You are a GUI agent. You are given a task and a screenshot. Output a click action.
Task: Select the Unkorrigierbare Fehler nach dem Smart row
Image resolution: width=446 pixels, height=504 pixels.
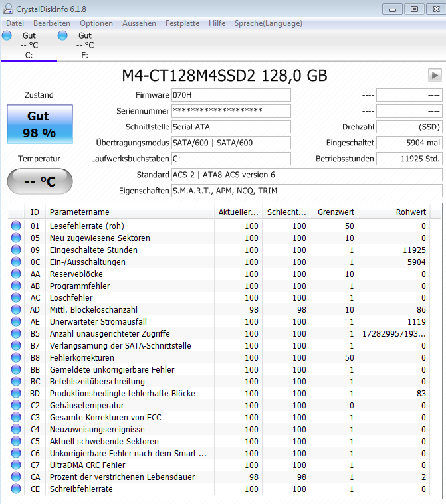219,453
